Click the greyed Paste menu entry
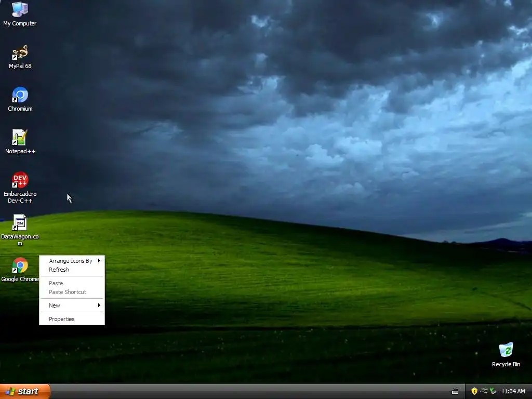Image resolution: width=532 pixels, height=399 pixels. coord(72,283)
